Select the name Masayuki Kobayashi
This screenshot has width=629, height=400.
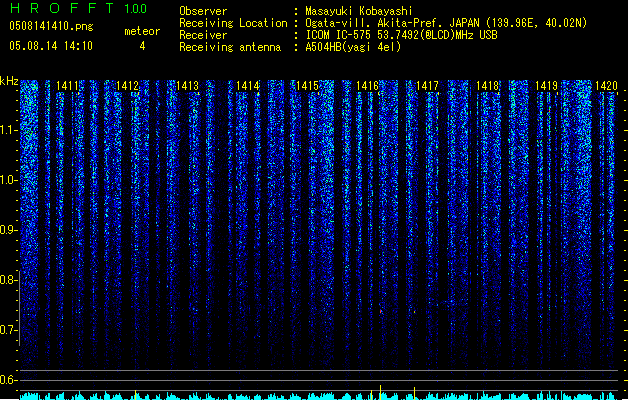click(x=359, y=11)
